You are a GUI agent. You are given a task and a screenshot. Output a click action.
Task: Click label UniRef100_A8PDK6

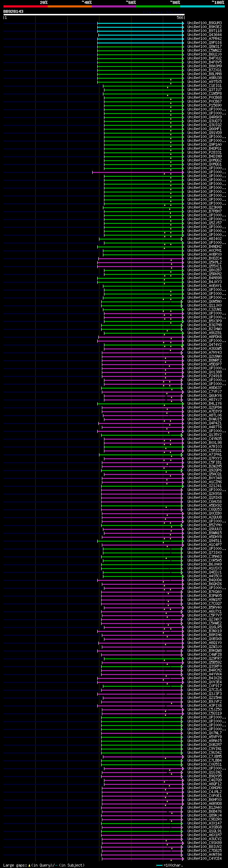coord(204,337)
